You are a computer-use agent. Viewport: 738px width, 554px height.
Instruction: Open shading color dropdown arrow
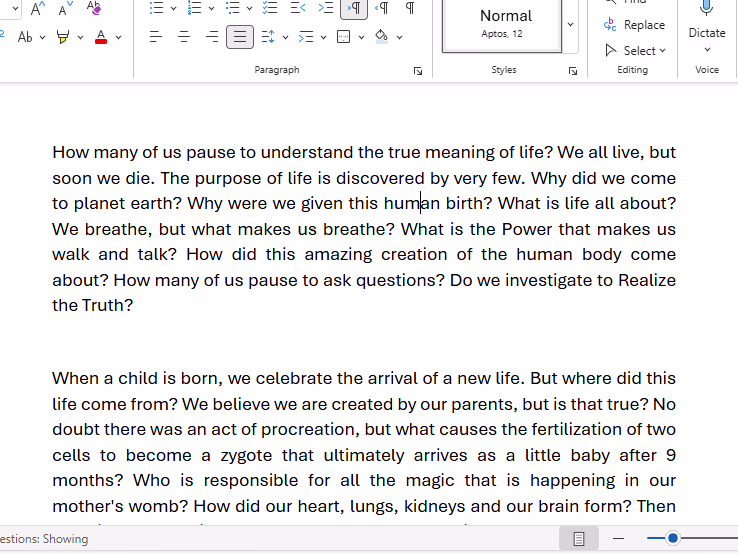click(x=400, y=38)
